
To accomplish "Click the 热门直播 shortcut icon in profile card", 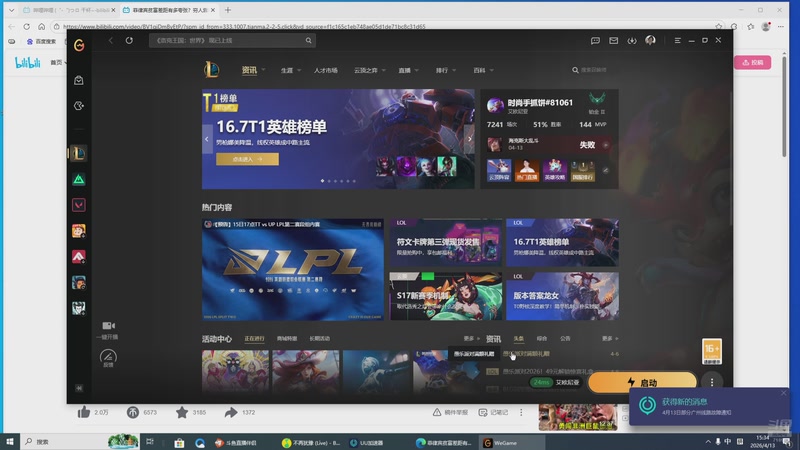I will [x=527, y=170].
